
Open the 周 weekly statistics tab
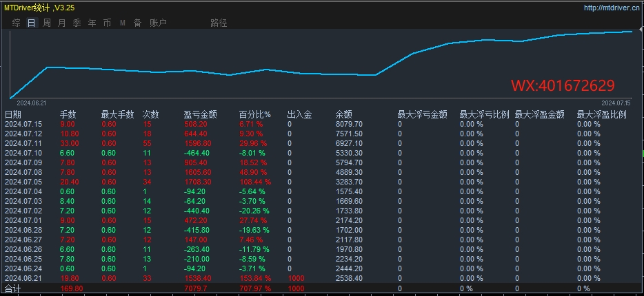(x=47, y=23)
